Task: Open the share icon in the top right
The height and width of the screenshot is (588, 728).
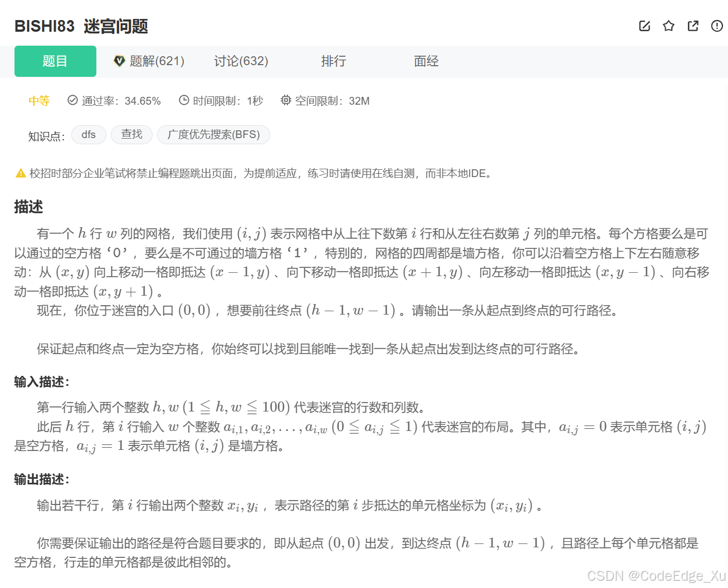Action: click(x=692, y=26)
